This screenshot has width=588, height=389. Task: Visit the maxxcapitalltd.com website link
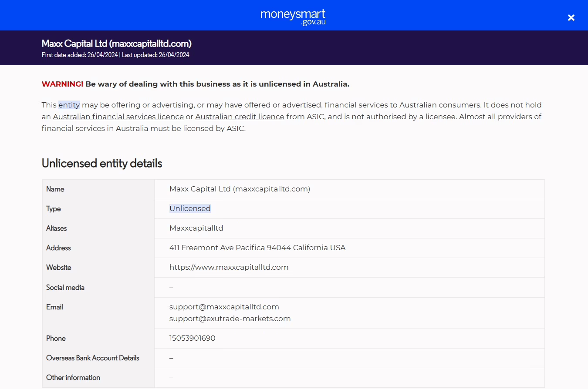pyautogui.click(x=229, y=267)
